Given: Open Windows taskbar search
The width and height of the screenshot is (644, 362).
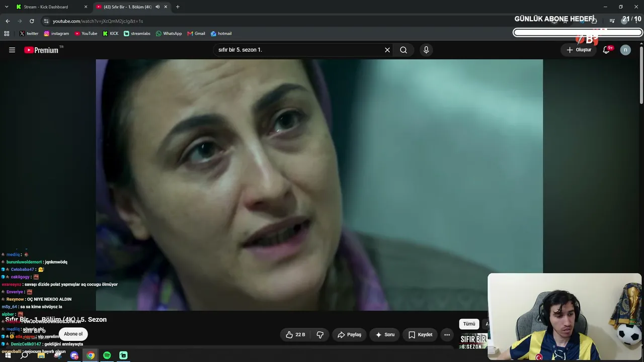Looking at the screenshot, I should [x=24, y=355].
